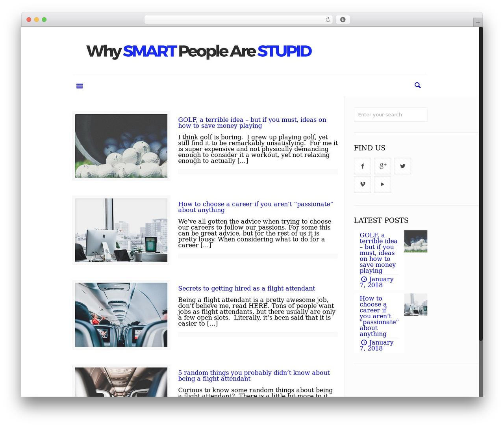
Task: Click the flight attendant excerpt starting 'Being a flight attendant'
Action: (257, 312)
